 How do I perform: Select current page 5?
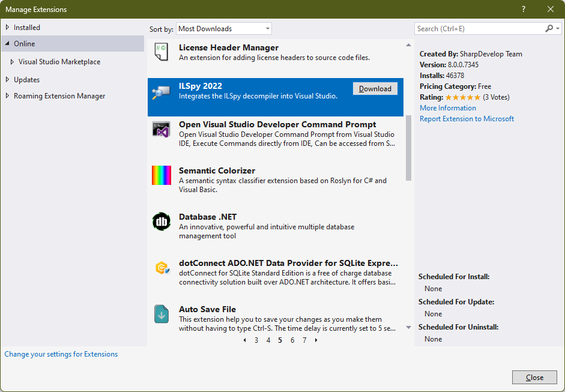pos(280,340)
